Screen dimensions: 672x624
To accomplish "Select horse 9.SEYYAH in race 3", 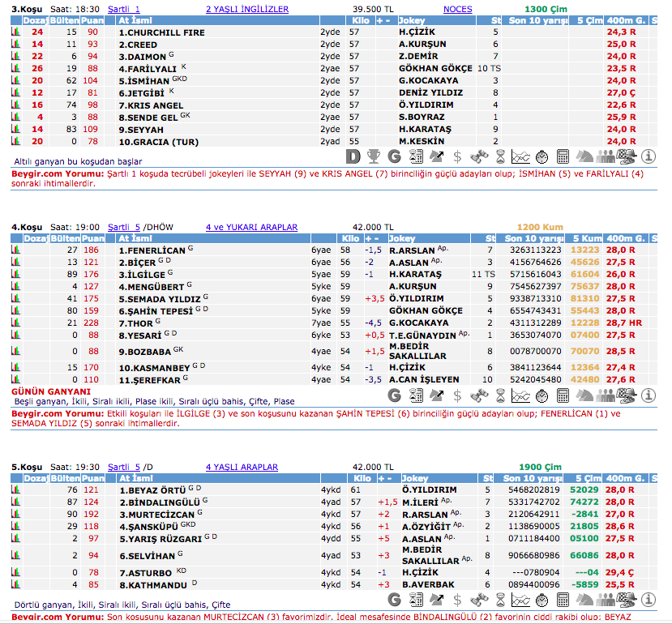I will [x=140, y=130].
